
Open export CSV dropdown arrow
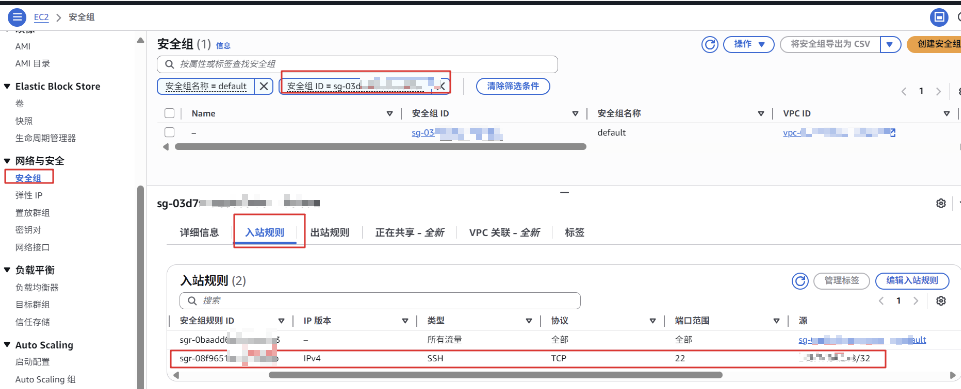coord(891,44)
